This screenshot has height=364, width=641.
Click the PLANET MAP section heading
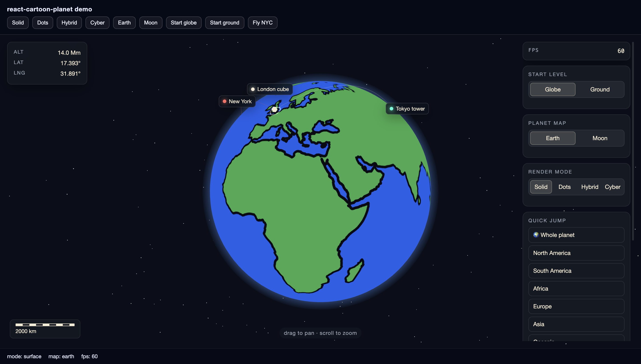point(547,123)
